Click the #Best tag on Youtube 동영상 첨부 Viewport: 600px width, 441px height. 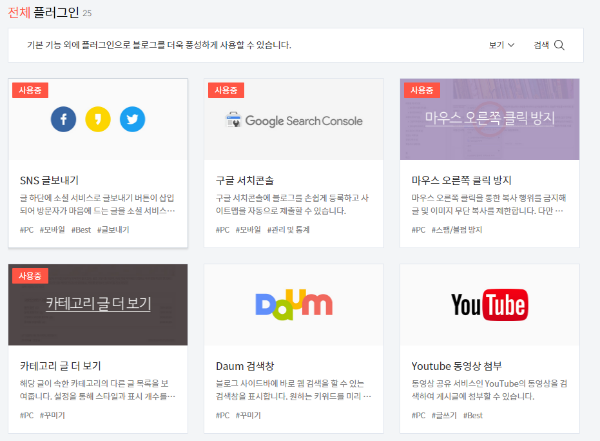pyautogui.click(x=473, y=415)
